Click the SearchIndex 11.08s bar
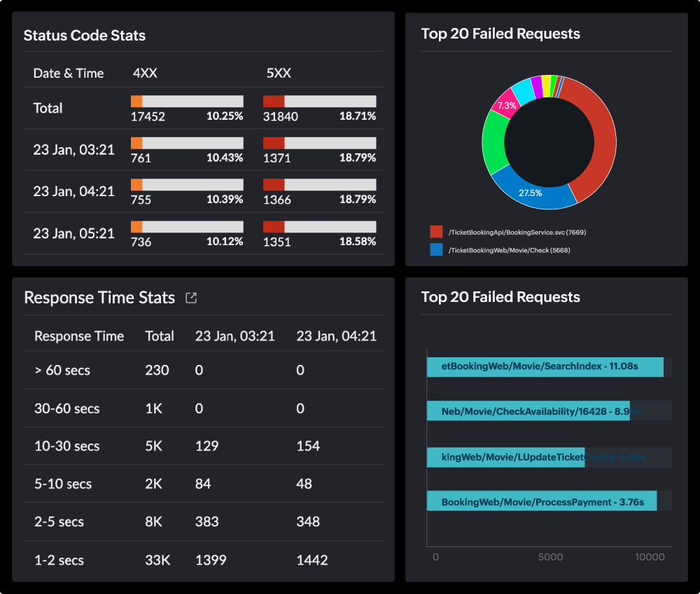 pyautogui.click(x=545, y=366)
